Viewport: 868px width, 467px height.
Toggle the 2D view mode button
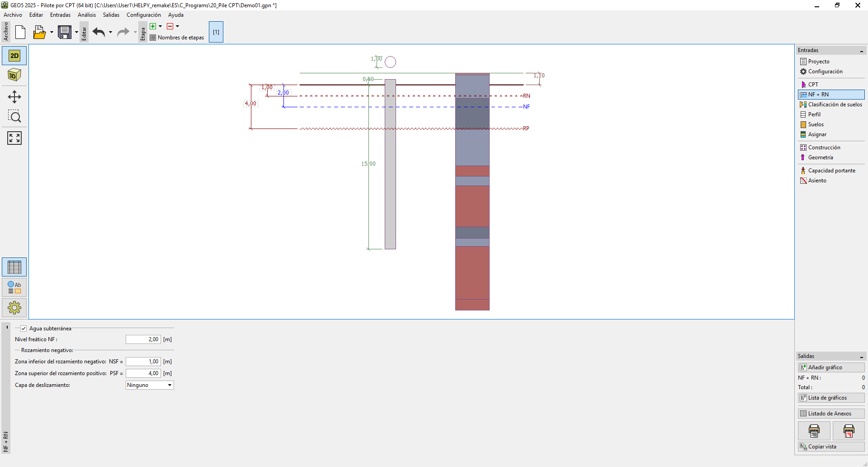click(x=14, y=56)
